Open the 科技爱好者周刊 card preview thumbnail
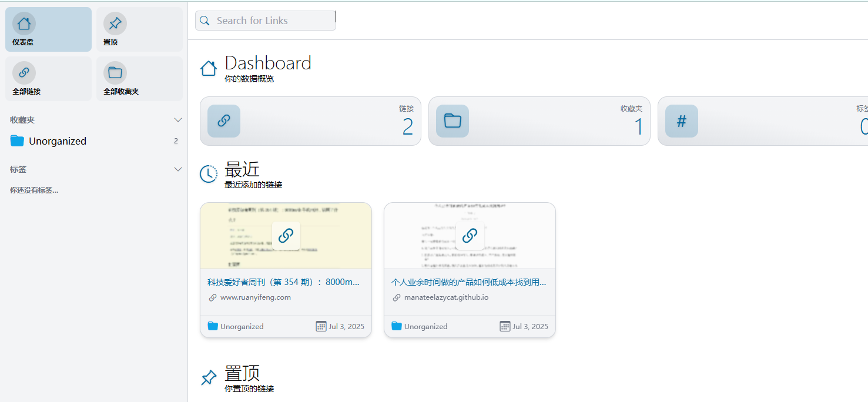Viewport: 868px width, 402px height. [x=286, y=236]
